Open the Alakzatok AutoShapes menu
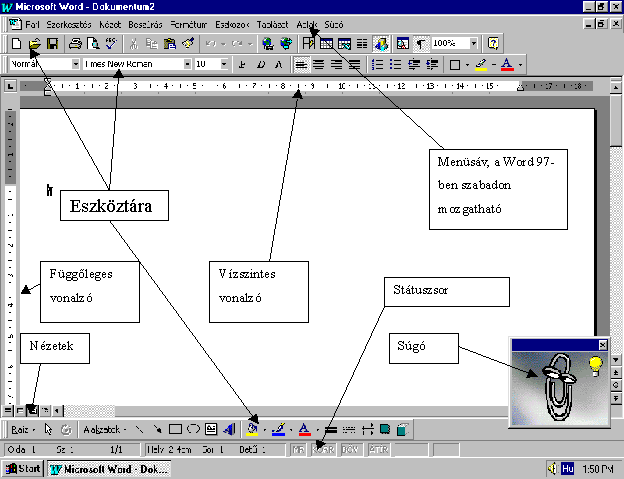This screenshot has height=479, width=624. [104, 430]
